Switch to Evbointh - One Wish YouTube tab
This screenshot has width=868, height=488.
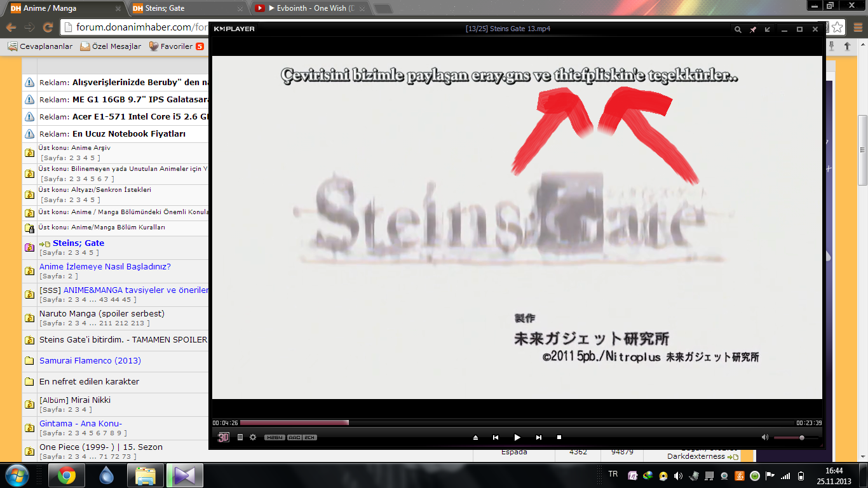[x=308, y=8]
